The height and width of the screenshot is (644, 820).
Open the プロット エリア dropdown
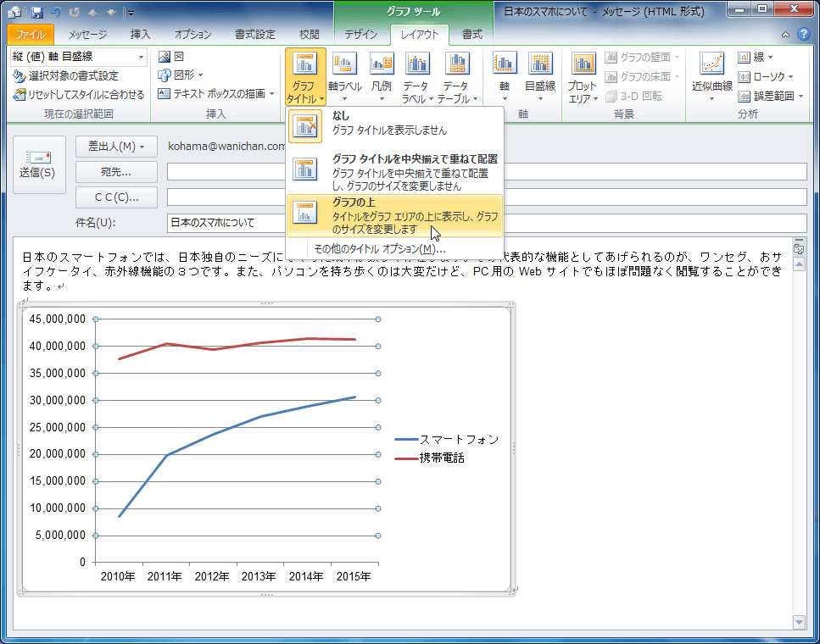tap(583, 77)
